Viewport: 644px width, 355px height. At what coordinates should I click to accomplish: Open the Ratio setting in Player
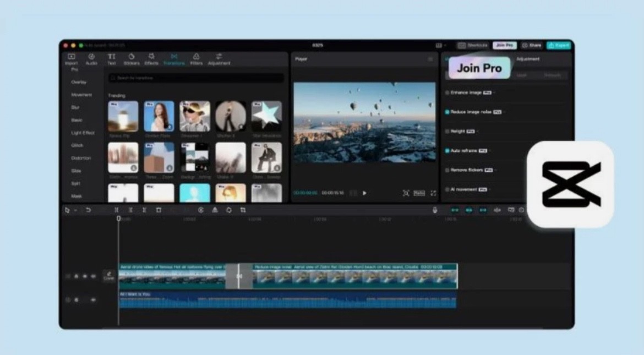pos(419,193)
